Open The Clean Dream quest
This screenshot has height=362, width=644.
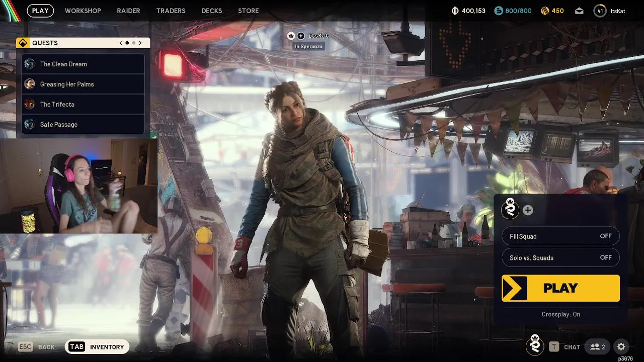click(84, 64)
